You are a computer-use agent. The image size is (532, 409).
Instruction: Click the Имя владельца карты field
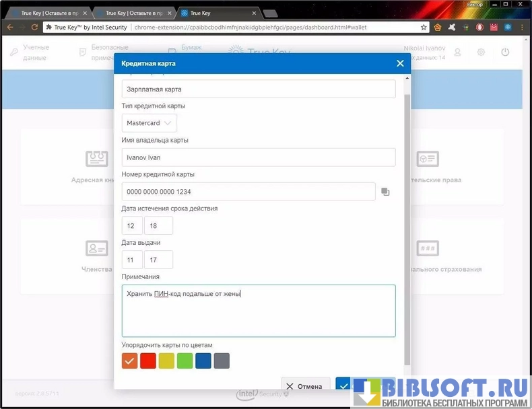click(259, 157)
